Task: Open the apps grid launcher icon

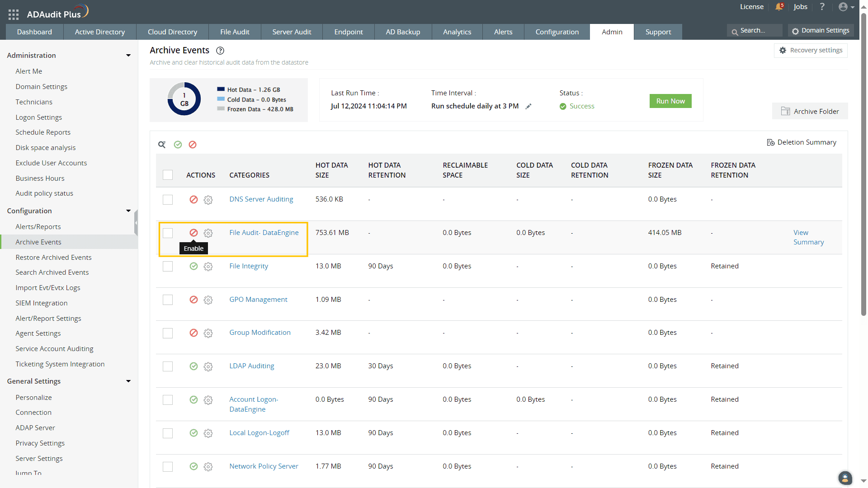Action: 13,14
